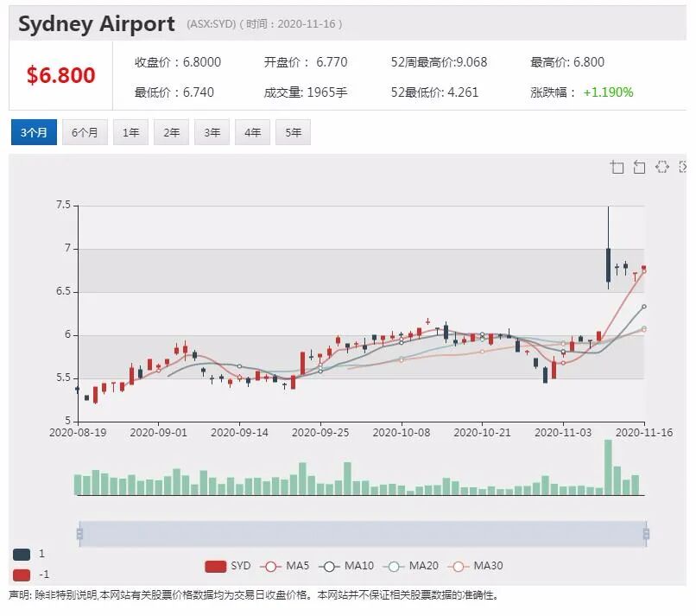
Task: Click the 最低价：6.740 value
Action: [174, 92]
